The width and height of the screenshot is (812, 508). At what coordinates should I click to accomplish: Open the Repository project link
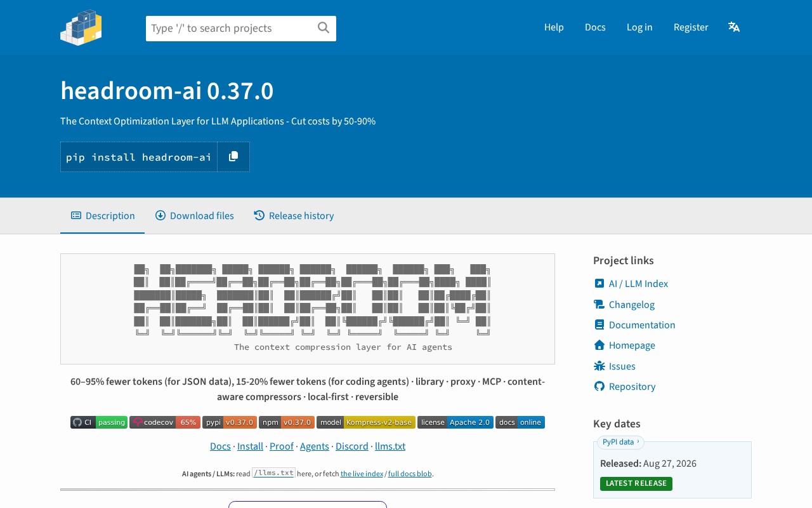pos(632,387)
